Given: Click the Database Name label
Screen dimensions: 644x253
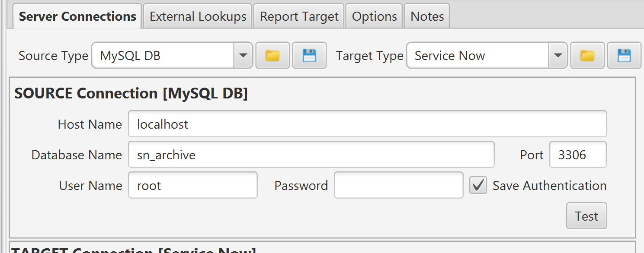Looking at the screenshot, I should coord(77,155).
